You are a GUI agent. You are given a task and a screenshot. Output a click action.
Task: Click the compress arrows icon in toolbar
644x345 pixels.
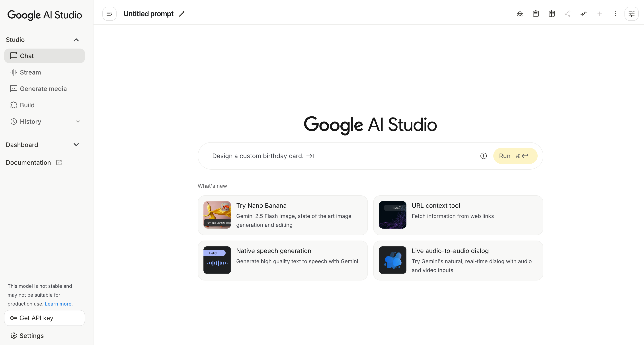(584, 14)
